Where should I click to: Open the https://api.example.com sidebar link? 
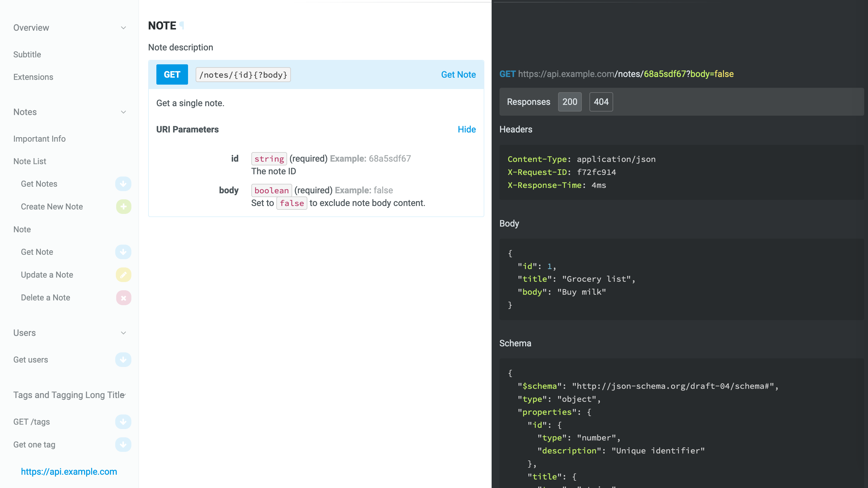tap(69, 472)
